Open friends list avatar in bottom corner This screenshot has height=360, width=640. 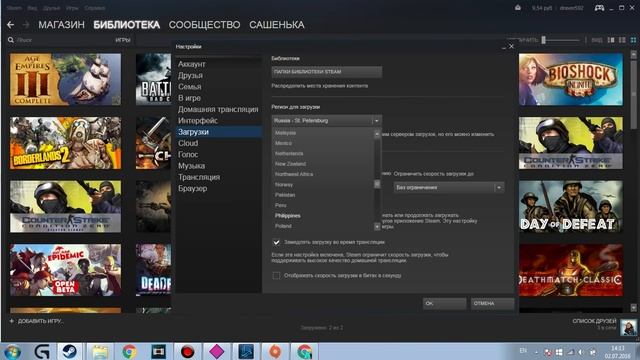pos(628,327)
